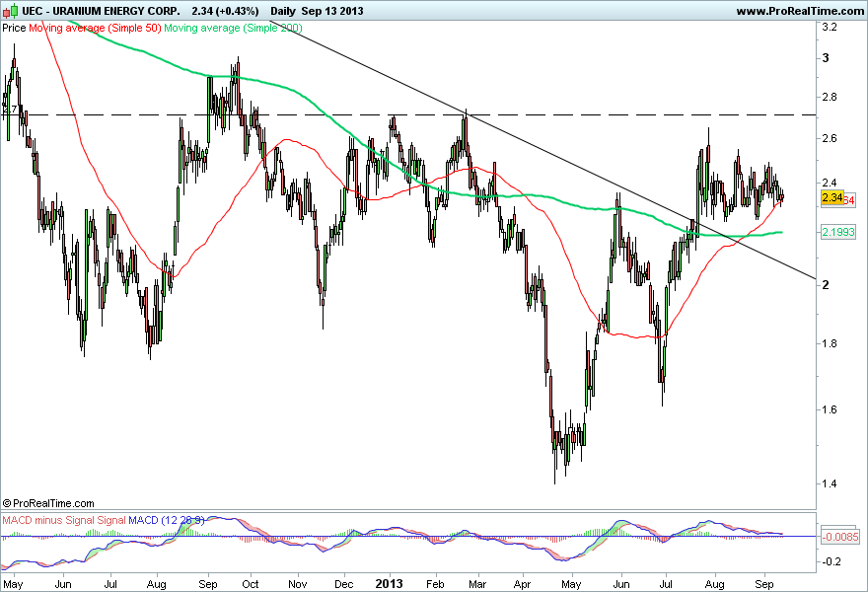868x592 pixels.
Task: Click the 2013 year marker on time axis
Action: [x=390, y=584]
